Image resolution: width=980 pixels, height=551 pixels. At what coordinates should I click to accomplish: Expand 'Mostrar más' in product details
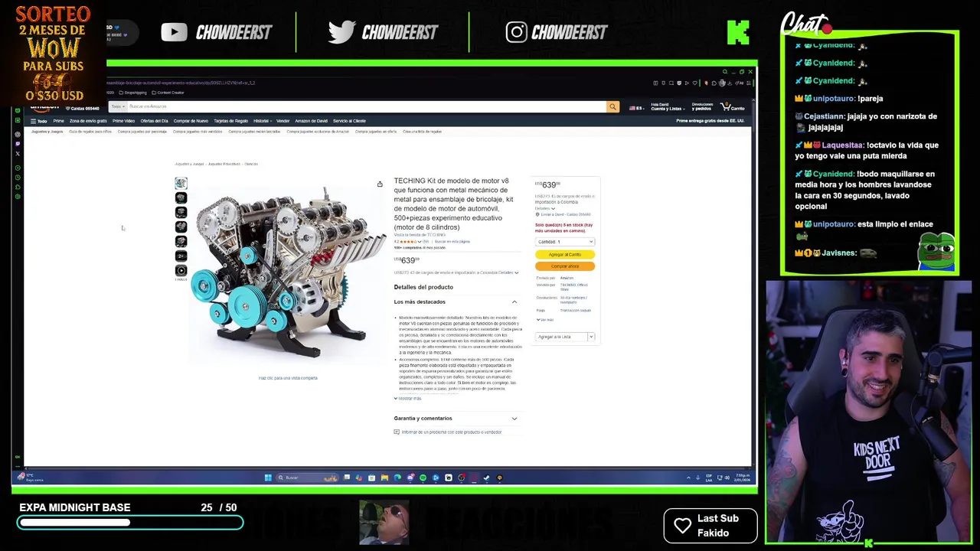[x=407, y=399]
